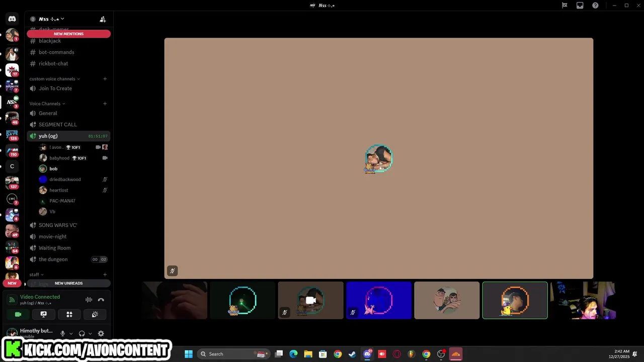
Task: Open Opera GX from the taskbar
Action: [x=396, y=354]
